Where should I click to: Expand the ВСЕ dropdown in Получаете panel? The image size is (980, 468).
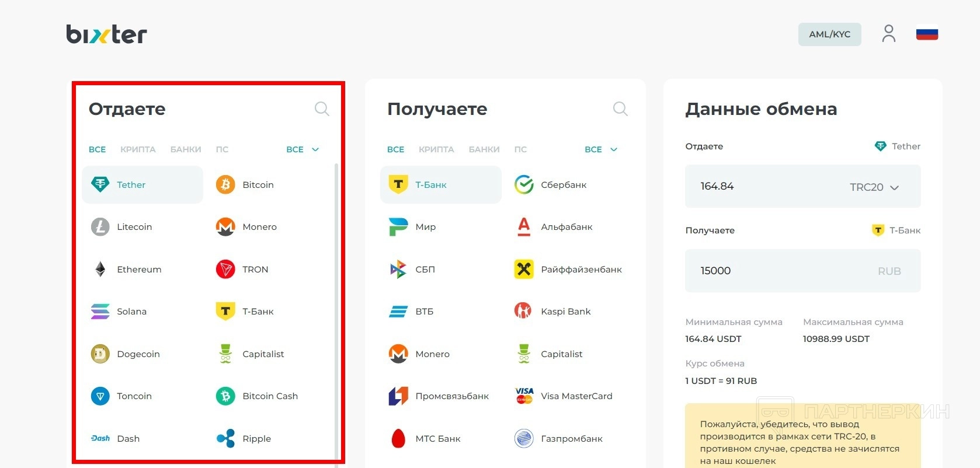click(x=602, y=149)
